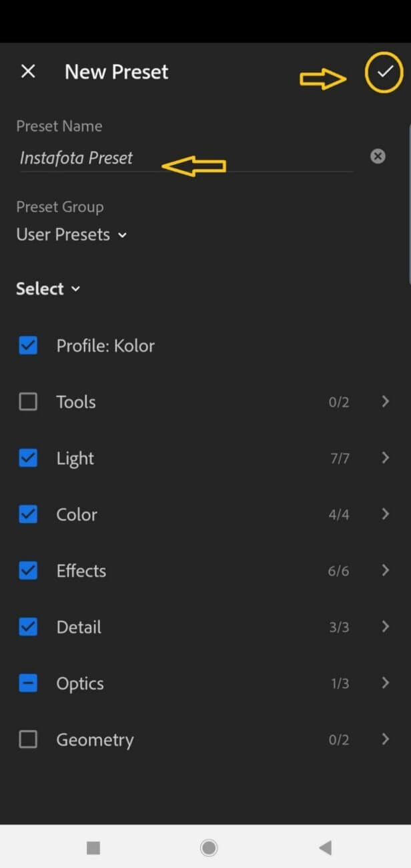Expand the Detail settings chevron
Screen dimensions: 411x868
385,626
